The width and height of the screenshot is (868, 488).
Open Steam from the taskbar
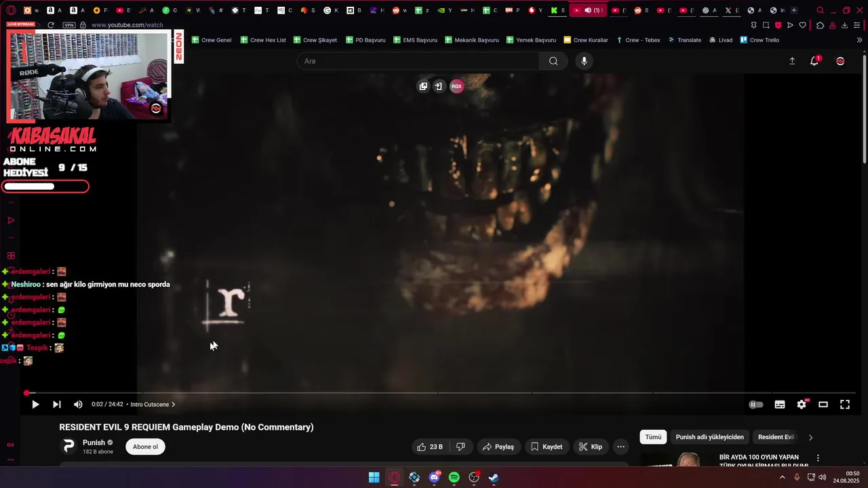(494, 478)
